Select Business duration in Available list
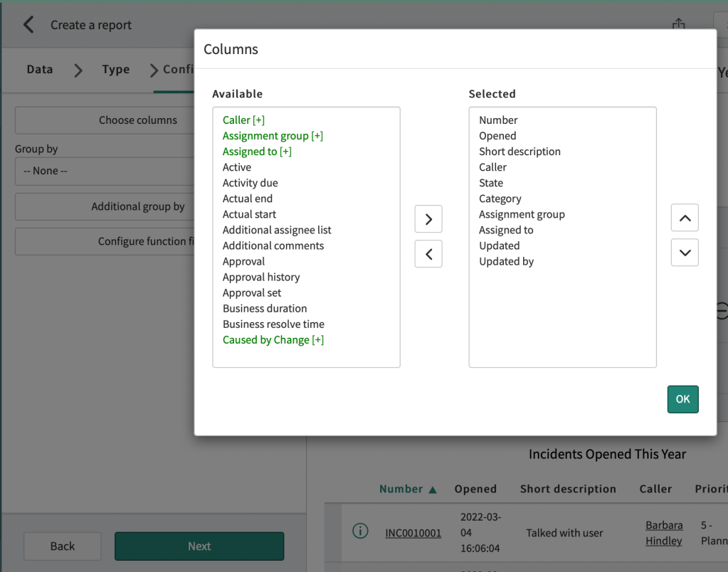The height and width of the screenshot is (572, 728). coord(265,309)
